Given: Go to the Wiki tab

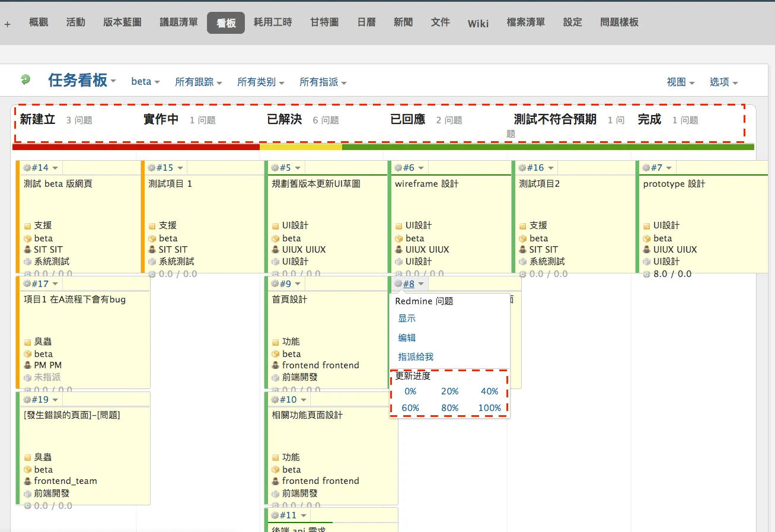Looking at the screenshot, I should [478, 23].
